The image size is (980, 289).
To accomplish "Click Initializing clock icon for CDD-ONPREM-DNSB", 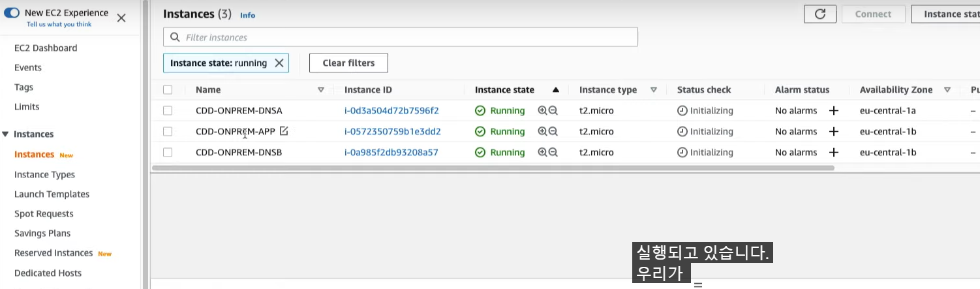I will click(682, 153).
